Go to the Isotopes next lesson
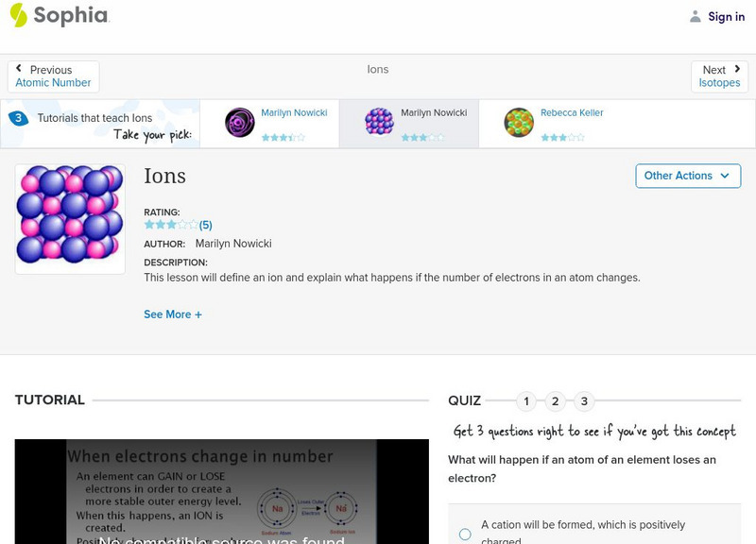The width and height of the screenshot is (756, 544). click(719, 83)
